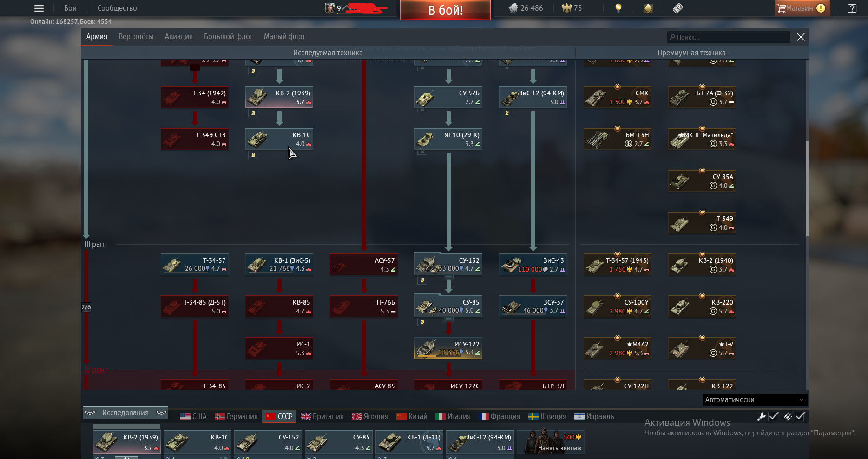
Task: Select the locked АСУ-57 vehicle
Action: pyautogui.click(x=364, y=265)
